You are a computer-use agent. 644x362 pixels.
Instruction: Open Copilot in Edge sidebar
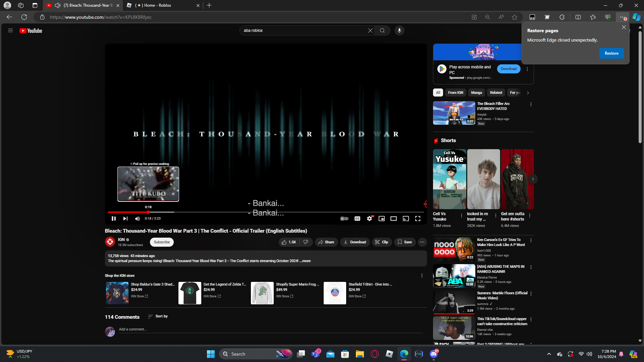coord(636,17)
